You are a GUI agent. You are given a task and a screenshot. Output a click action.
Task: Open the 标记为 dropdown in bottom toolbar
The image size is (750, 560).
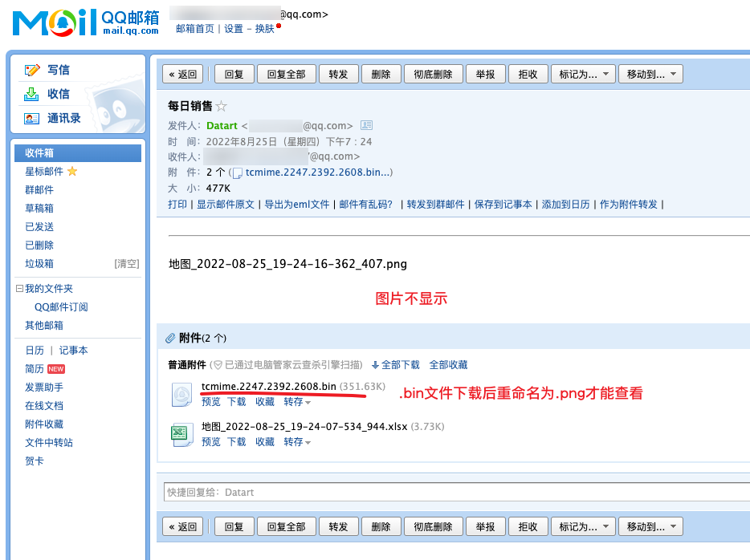tap(583, 526)
